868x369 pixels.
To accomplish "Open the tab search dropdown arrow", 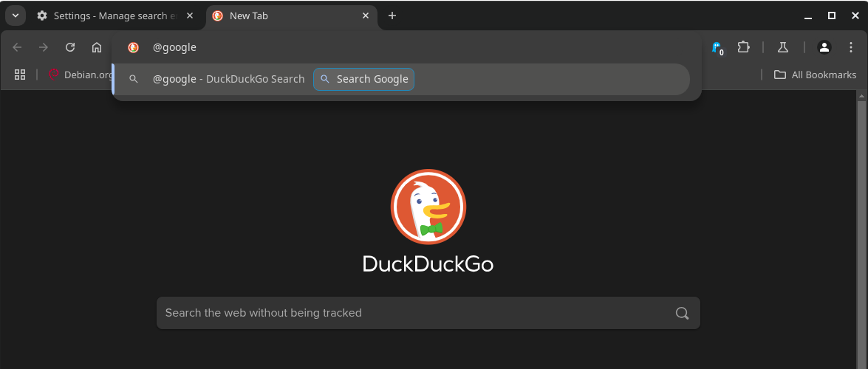I will click(16, 15).
